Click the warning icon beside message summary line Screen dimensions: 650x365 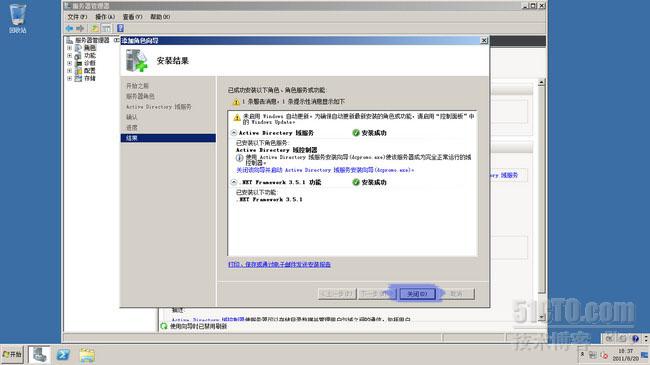[x=236, y=102]
